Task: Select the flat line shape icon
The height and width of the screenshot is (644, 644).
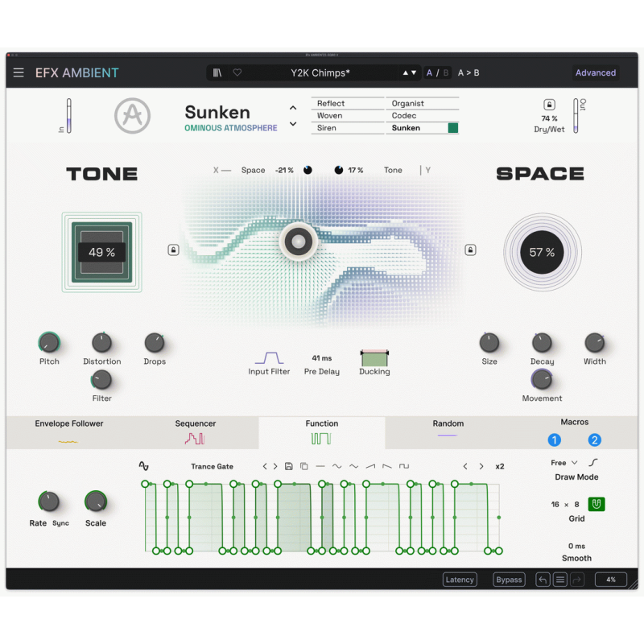Action: 320,466
